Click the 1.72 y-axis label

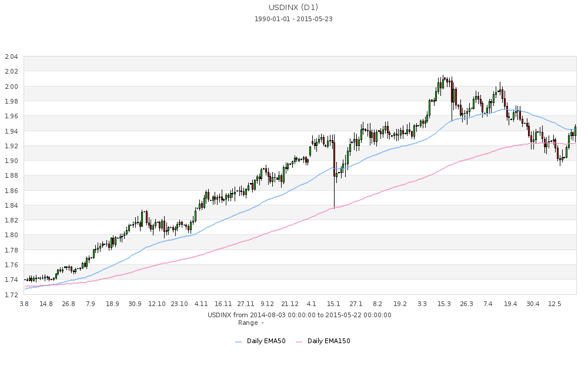11,294
